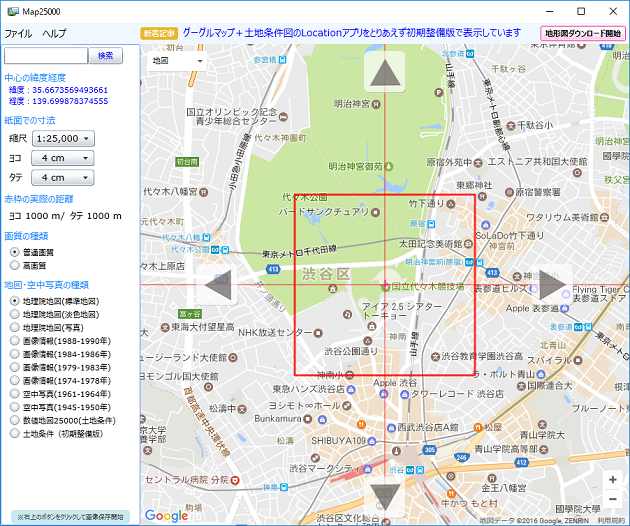Click the bottom image-save hint label
630x526 pixels.
point(71,517)
